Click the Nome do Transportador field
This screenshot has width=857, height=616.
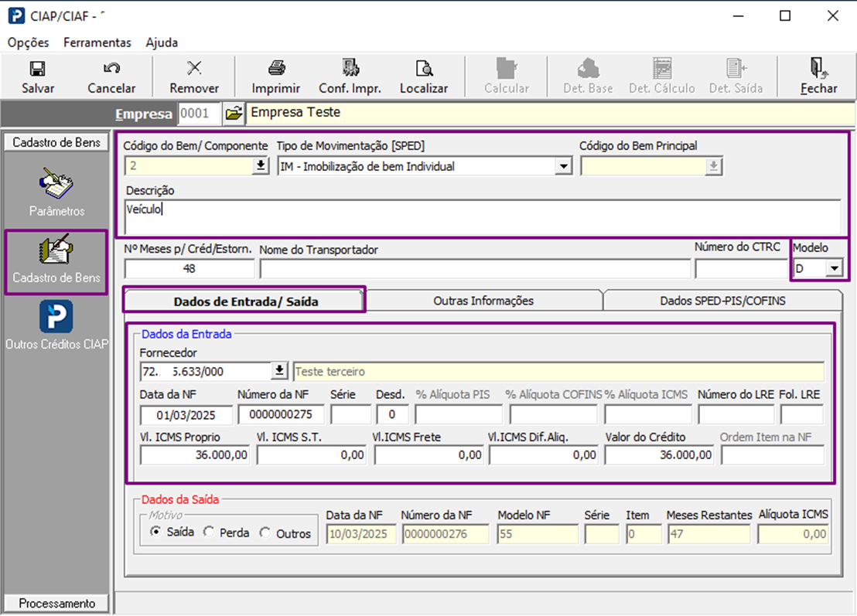(474, 268)
